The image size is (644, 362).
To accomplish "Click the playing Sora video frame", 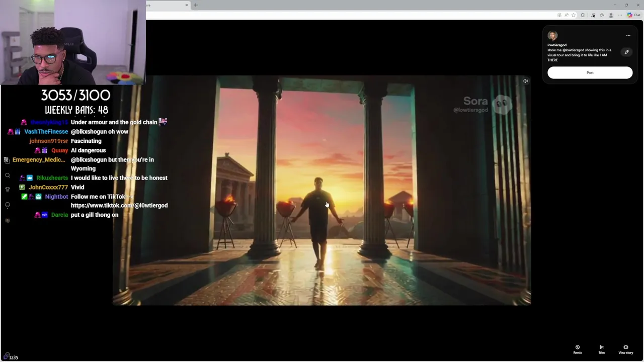I will tap(322, 191).
